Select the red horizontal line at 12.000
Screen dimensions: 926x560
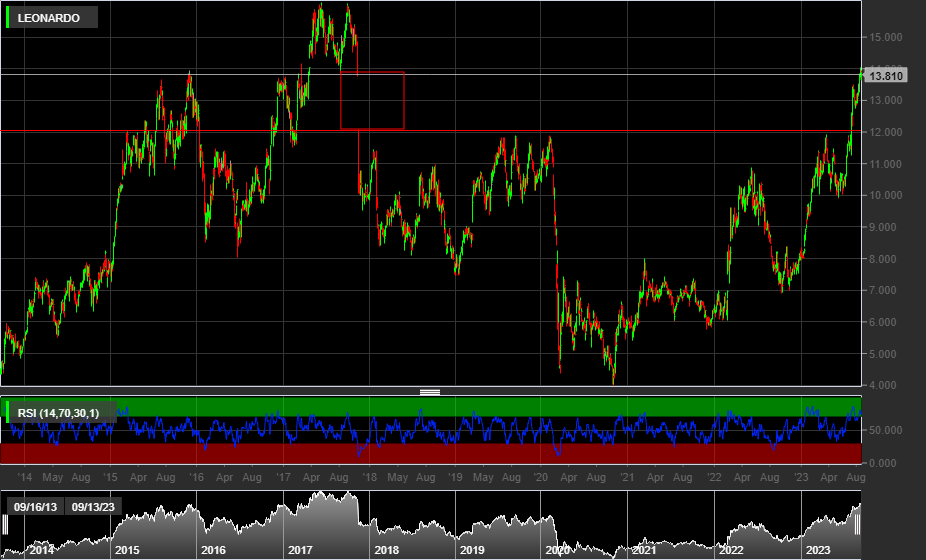tap(600, 131)
